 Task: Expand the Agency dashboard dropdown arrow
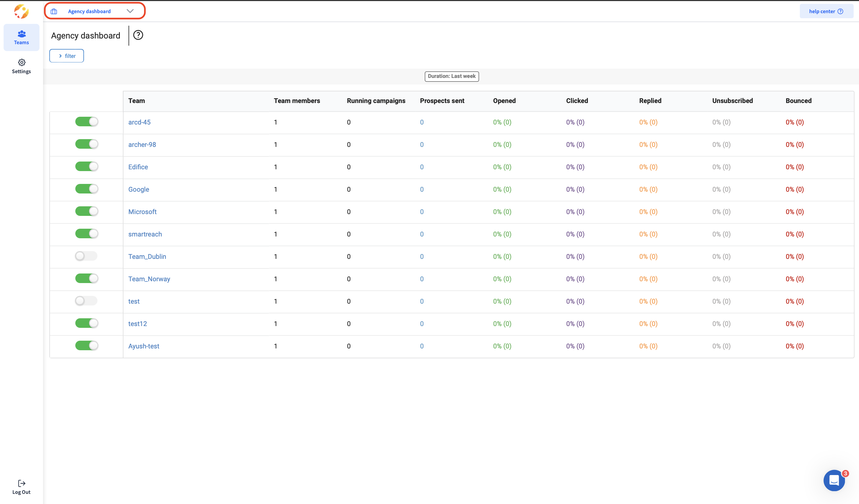(x=130, y=11)
